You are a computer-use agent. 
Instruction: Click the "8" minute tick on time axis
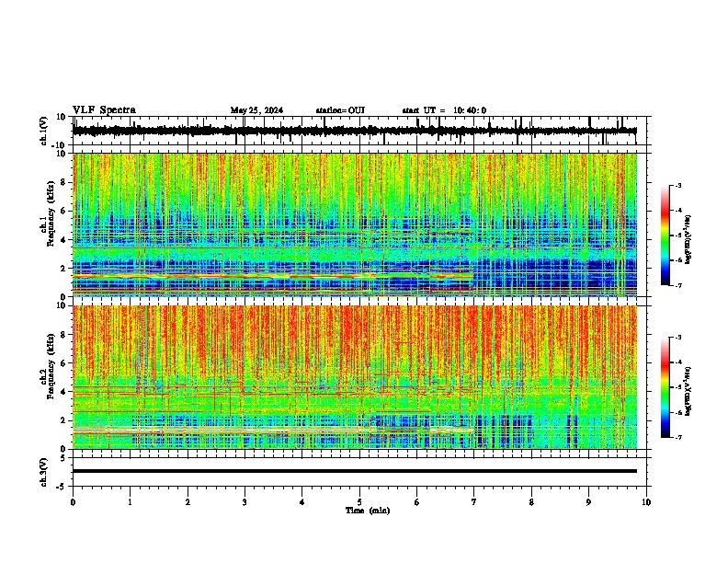[x=531, y=502]
